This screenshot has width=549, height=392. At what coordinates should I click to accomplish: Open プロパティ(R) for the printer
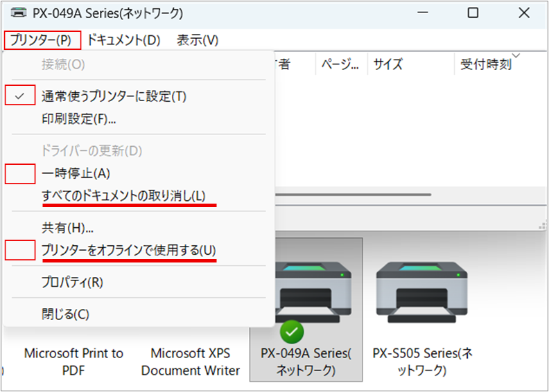pos(72,283)
